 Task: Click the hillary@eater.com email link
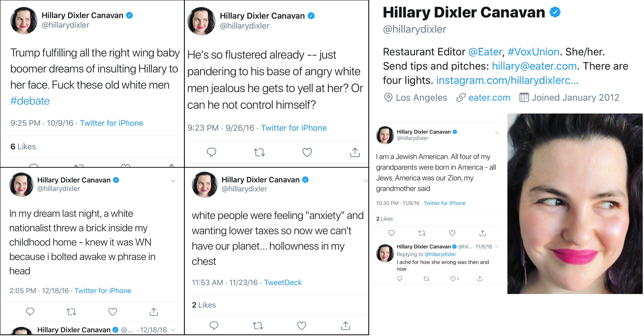pyautogui.click(x=534, y=66)
